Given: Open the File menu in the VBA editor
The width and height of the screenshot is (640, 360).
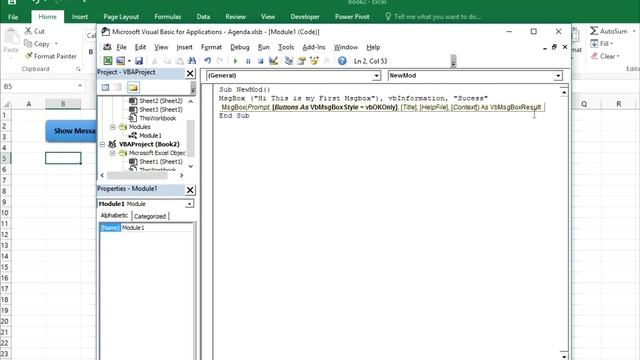Looking at the screenshot, I should 121,47.
